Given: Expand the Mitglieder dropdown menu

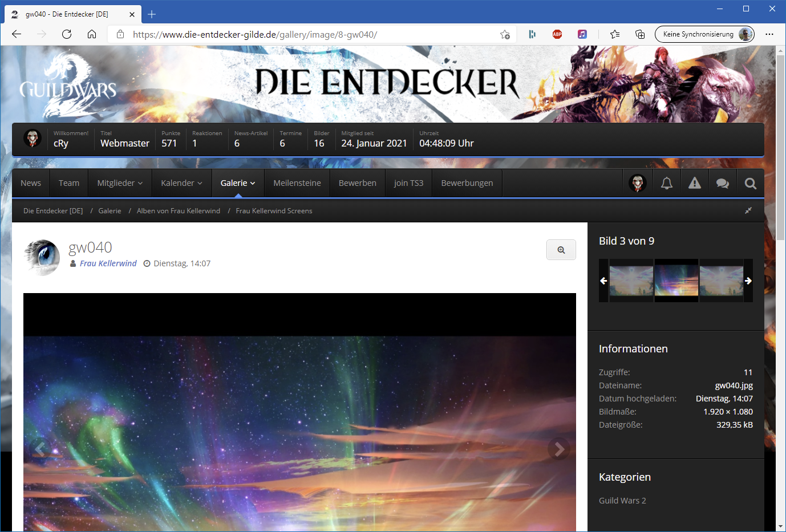Looking at the screenshot, I should click(x=120, y=183).
